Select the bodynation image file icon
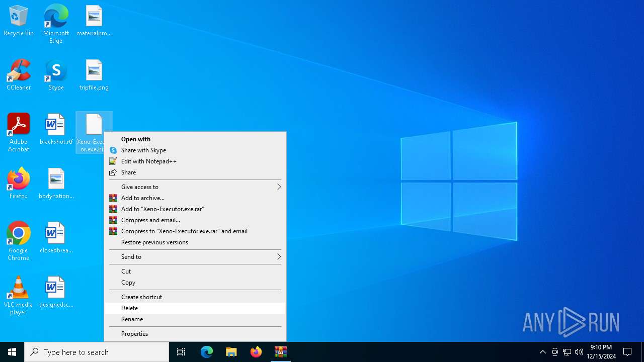The height and width of the screenshot is (362, 644). [x=56, y=184]
